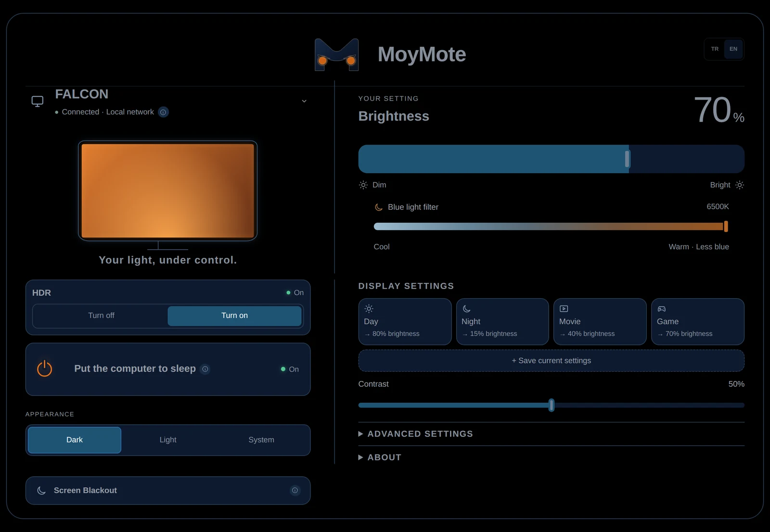Select the Dark appearance tab

click(x=75, y=440)
